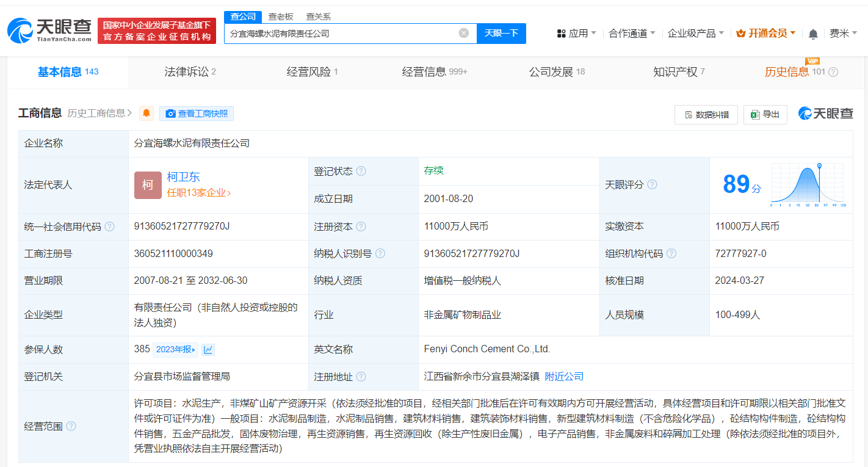Click the 天眼一下 search button
Viewport: 868px width, 467px height.
click(x=501, y=34)
